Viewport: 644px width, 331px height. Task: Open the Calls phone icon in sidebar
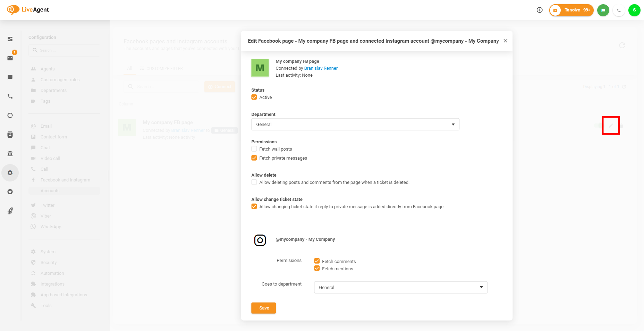[10, 96]
